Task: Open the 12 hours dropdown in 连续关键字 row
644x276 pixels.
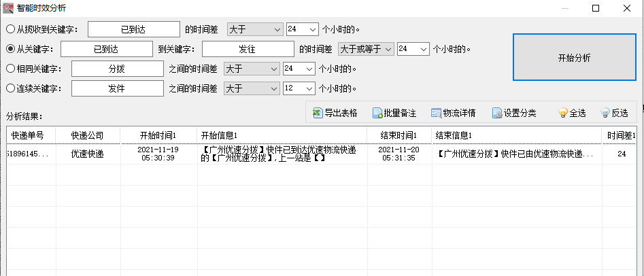Action: [x=299, y=88]
